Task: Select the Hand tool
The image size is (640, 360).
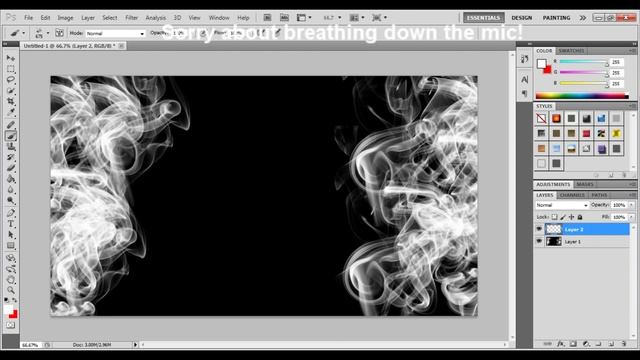Action: 11,280
